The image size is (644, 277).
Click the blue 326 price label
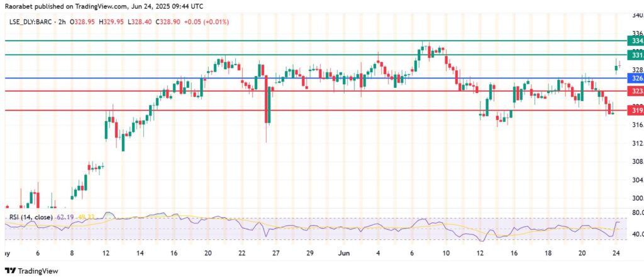point(635,79)
